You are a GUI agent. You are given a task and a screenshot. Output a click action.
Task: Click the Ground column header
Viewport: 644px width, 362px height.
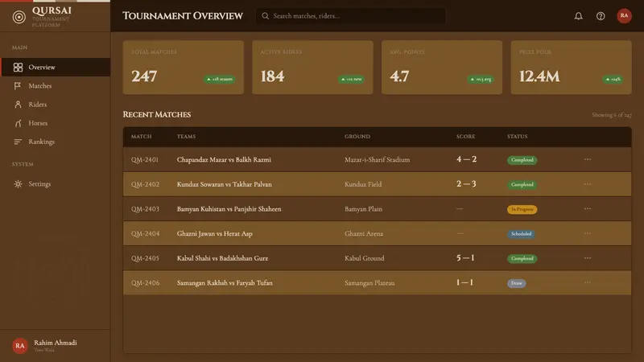[357, 136]
